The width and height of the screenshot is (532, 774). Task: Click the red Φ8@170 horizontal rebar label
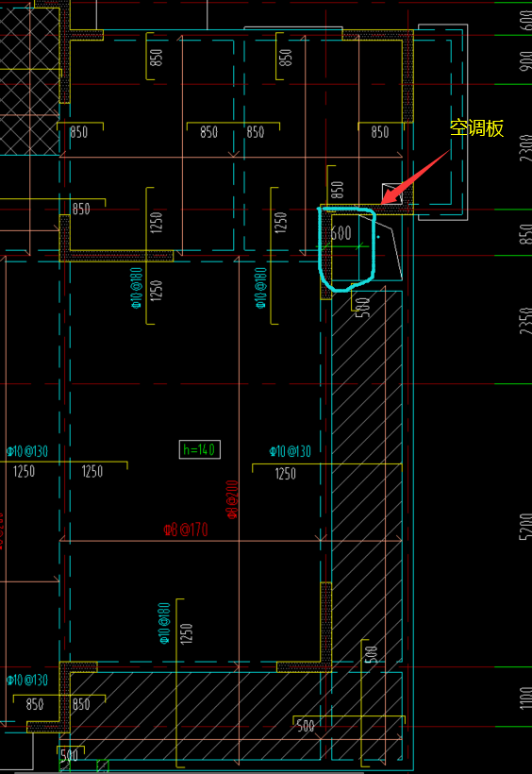click(x=186, y=530)
